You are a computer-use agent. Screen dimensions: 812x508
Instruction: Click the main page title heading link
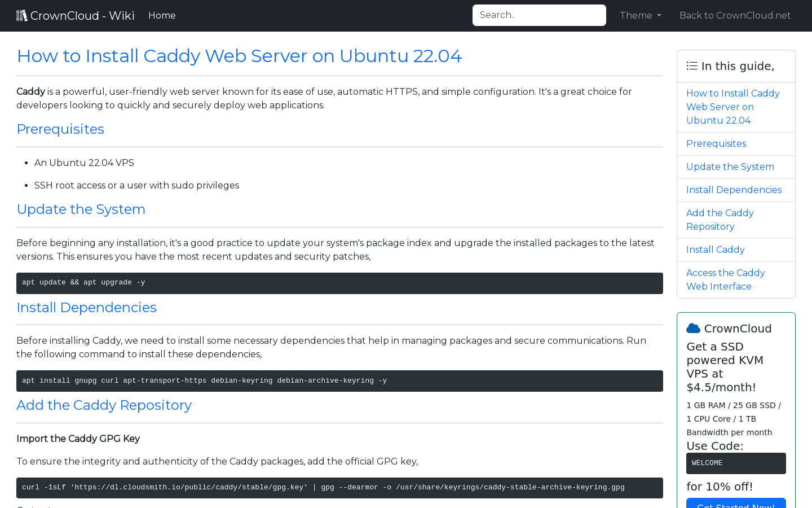pos(239,56)
